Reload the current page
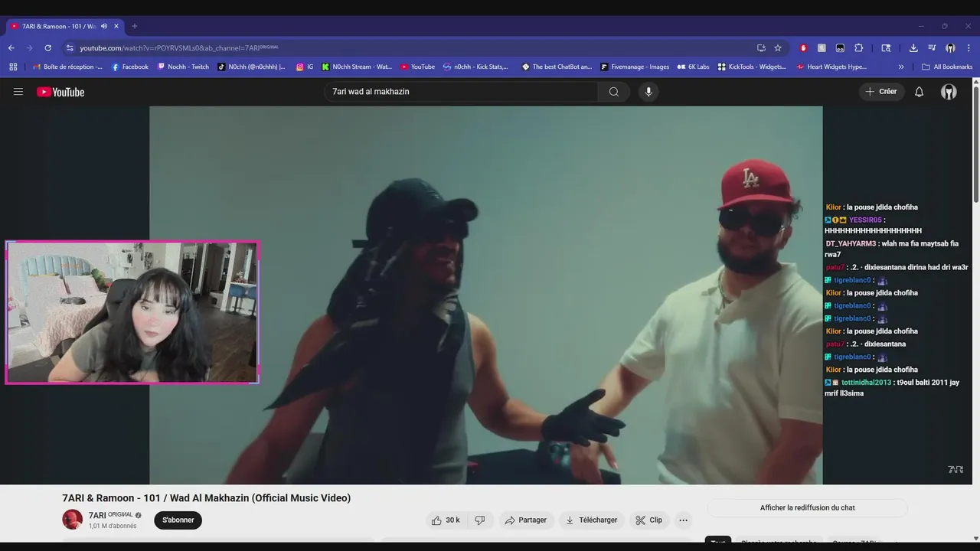This screenshot has height=551, width=980. [x=47, y=47]
